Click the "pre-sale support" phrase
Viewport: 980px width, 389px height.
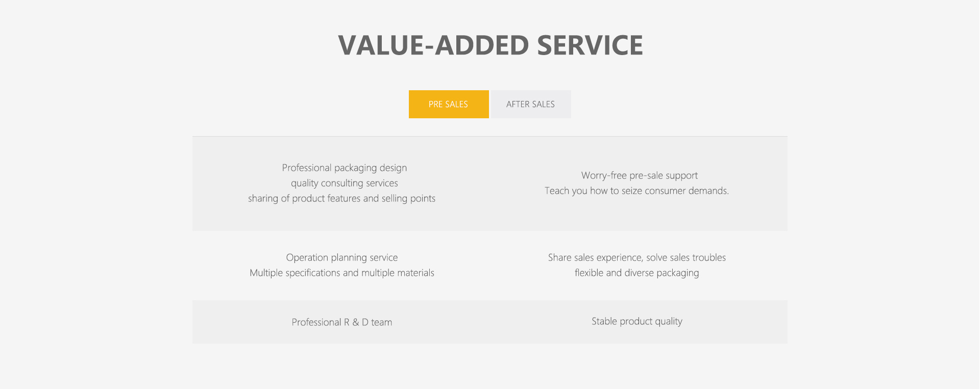[664, 175]
